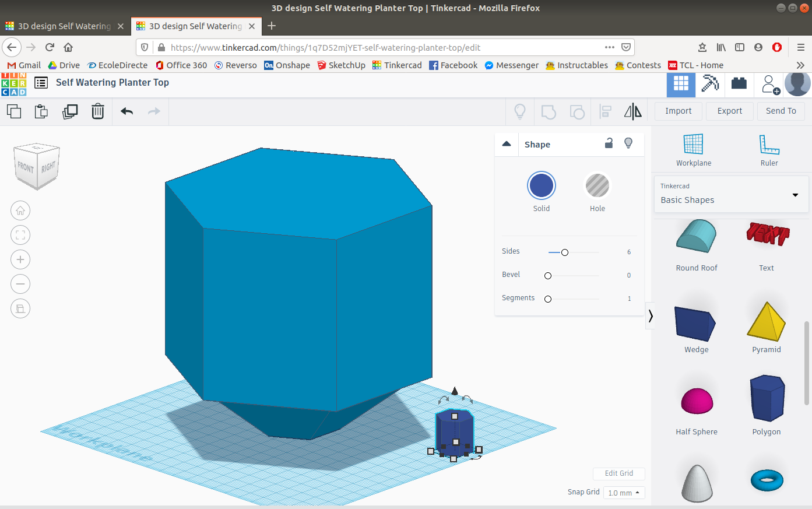
Task: Click the Duplicate and repeat icon
Action: point(70,111)
